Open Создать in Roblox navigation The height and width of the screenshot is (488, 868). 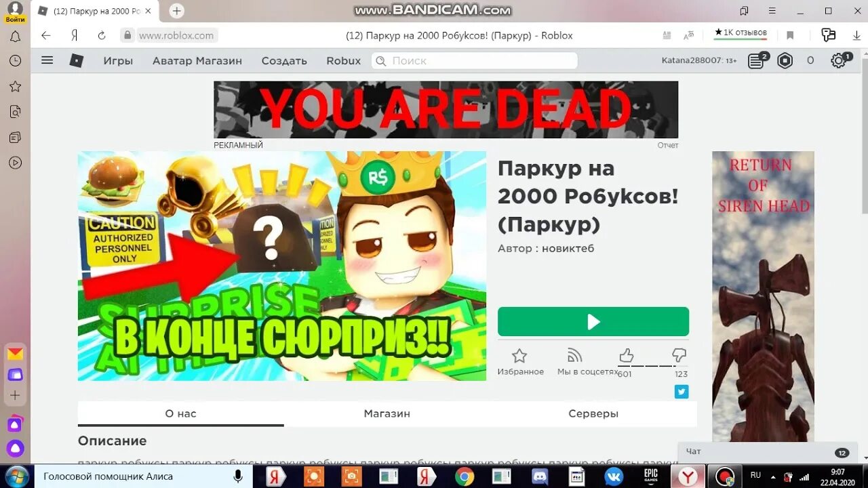pos(284,60)
